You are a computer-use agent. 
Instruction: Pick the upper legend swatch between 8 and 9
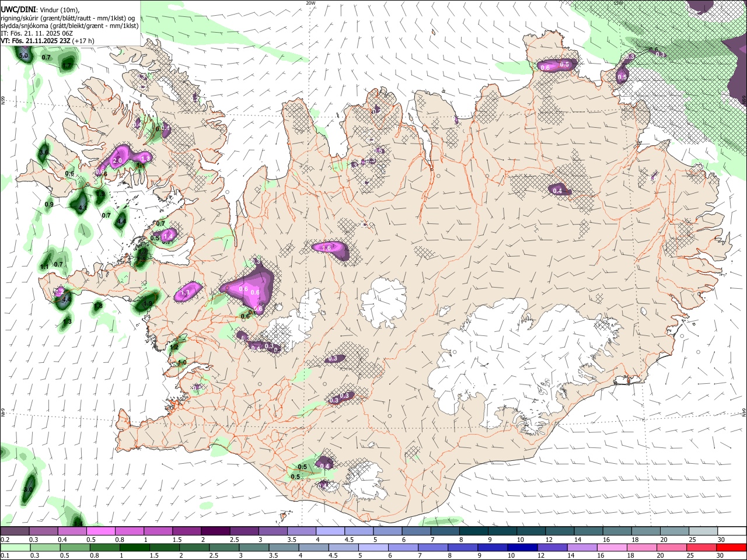click(474, 531)
